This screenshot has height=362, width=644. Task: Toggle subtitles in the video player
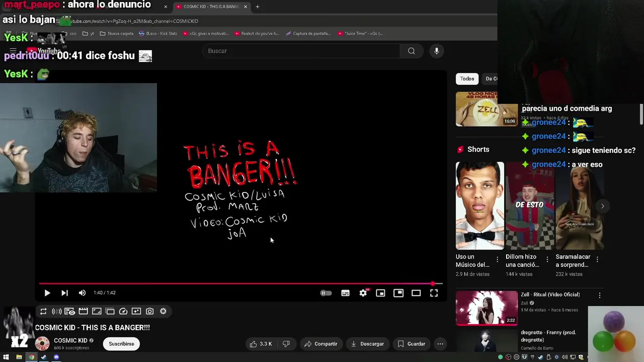(x=345, y=293)
